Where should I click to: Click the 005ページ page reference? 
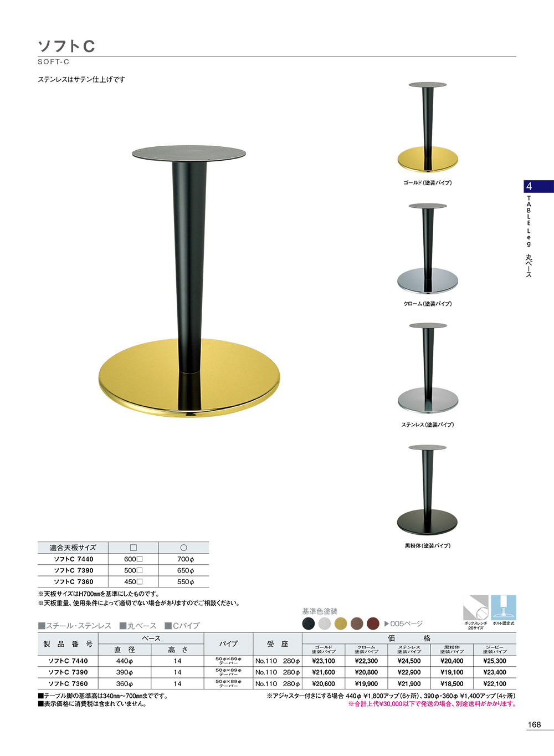(x=407, y=624)
